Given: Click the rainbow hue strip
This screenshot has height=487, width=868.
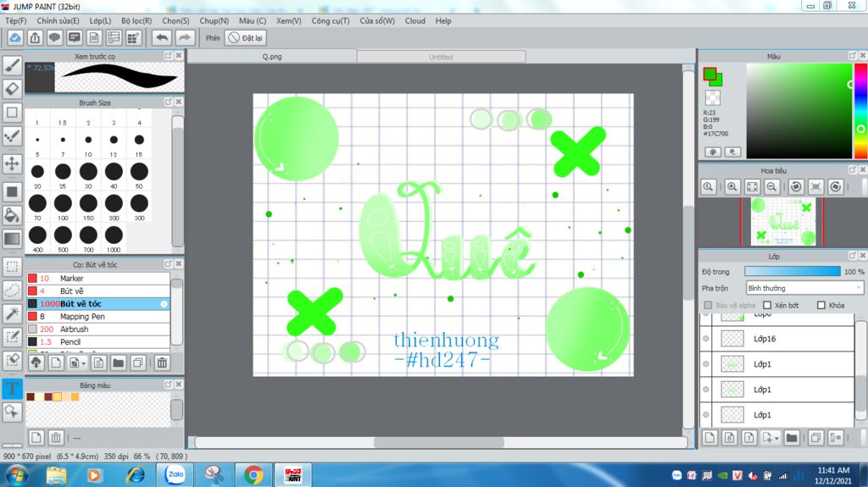Looking at the screenshot, I should [861, 111].
